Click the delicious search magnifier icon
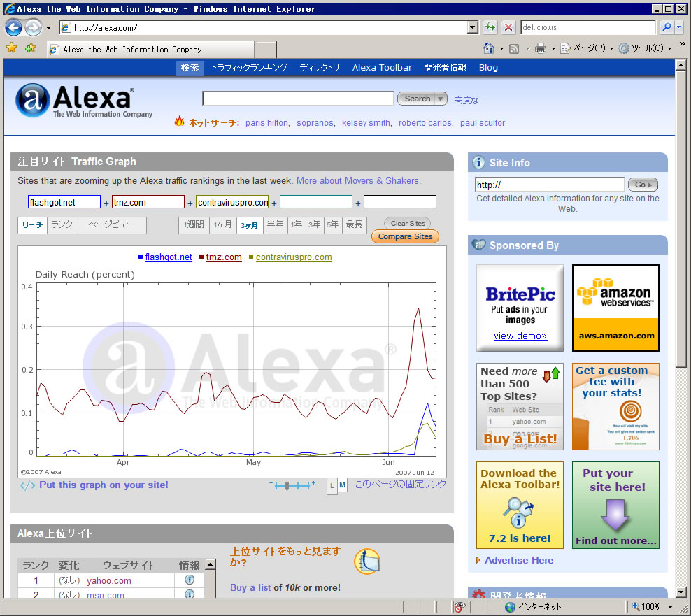This screenshot has width=691, height=616. [x=666, y=28]
